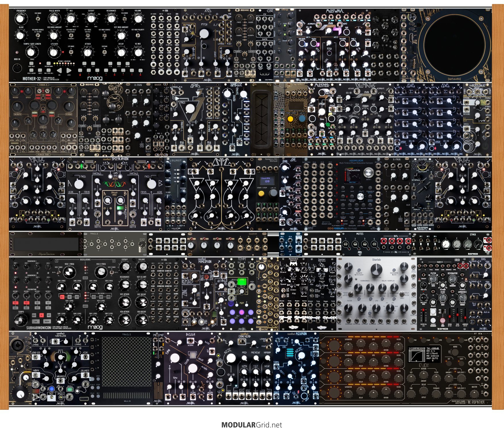Click the "MOTHER-32" module name
Image resolution: width=504 pixels, height=431 pixels.
(32, 78)
